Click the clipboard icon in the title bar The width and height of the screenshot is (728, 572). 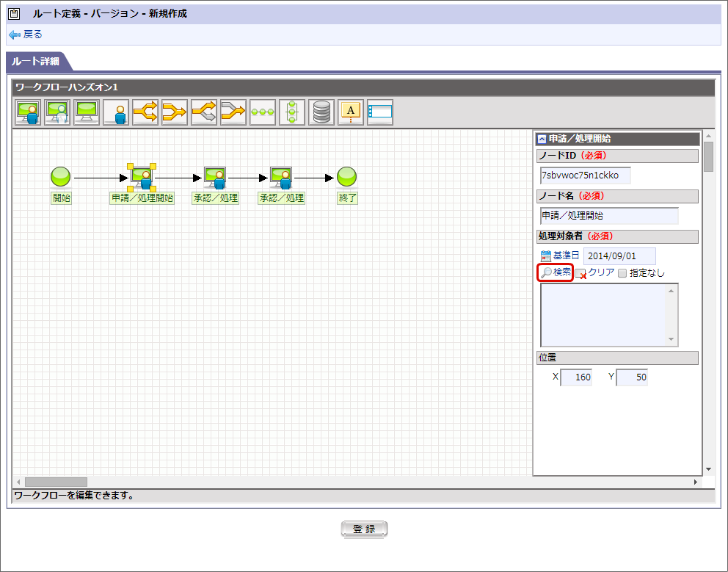(15, 14)
